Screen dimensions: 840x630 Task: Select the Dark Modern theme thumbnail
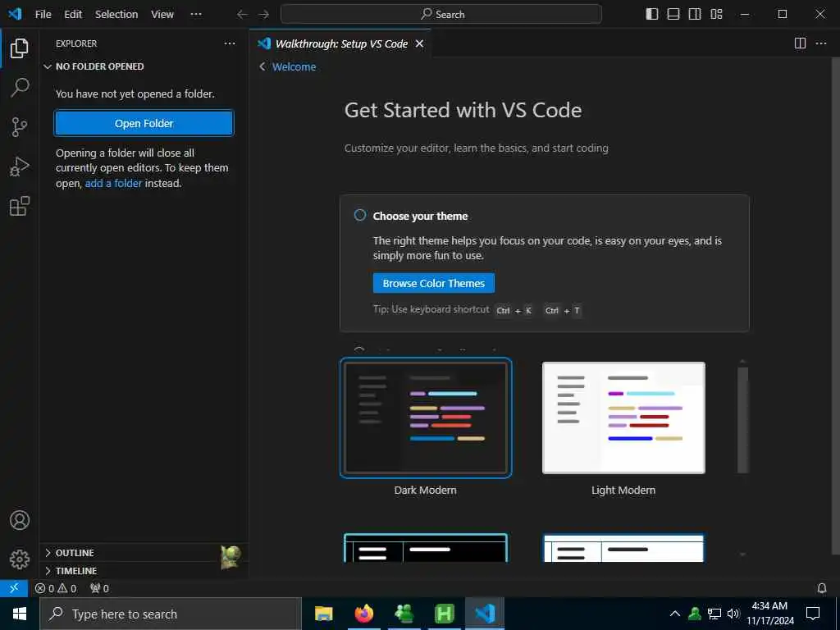pos(426,418)
